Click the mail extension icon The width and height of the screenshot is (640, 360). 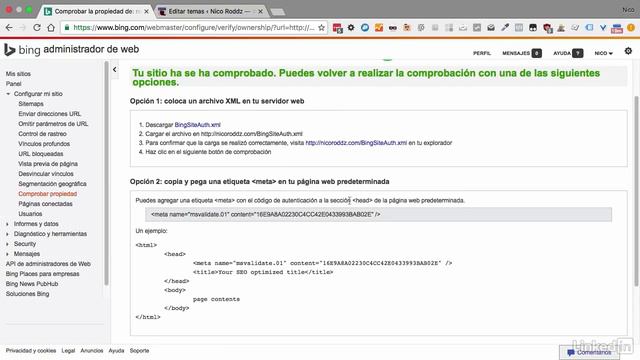click(491, 28)
